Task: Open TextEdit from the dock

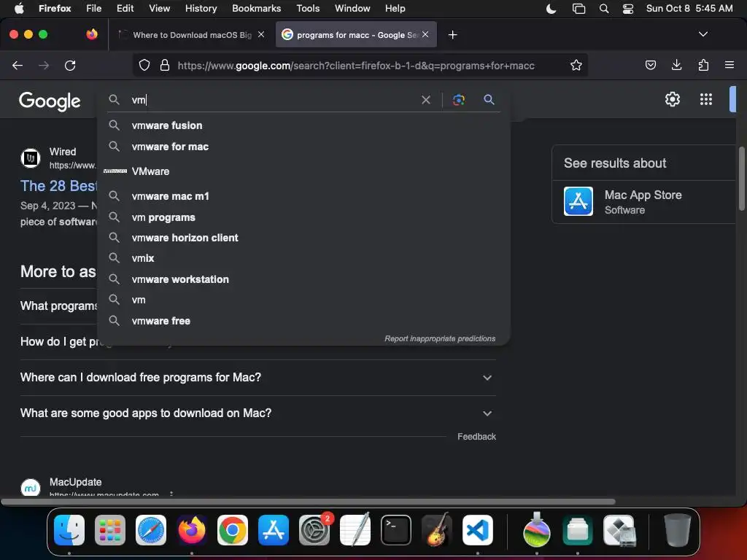Action: tap(355, 530)
